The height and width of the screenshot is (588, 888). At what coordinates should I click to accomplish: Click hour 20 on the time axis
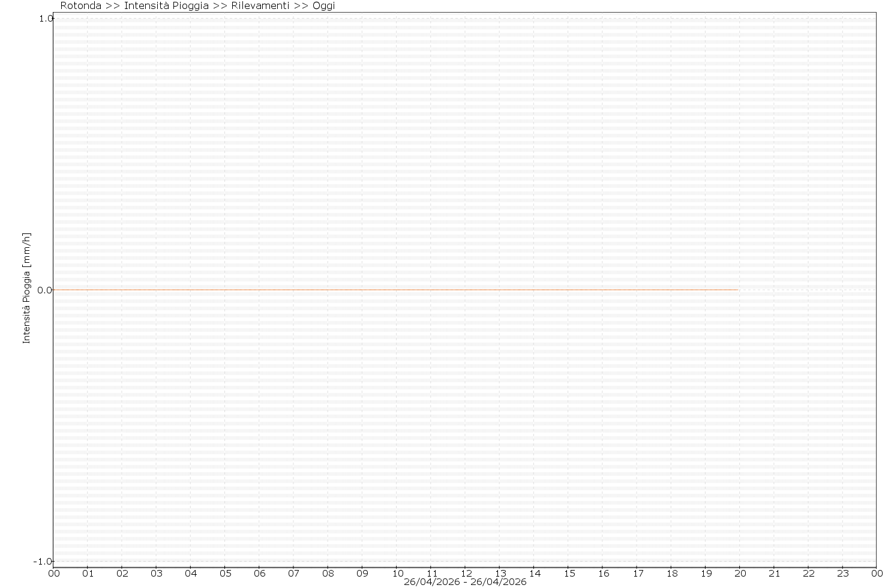740,573
